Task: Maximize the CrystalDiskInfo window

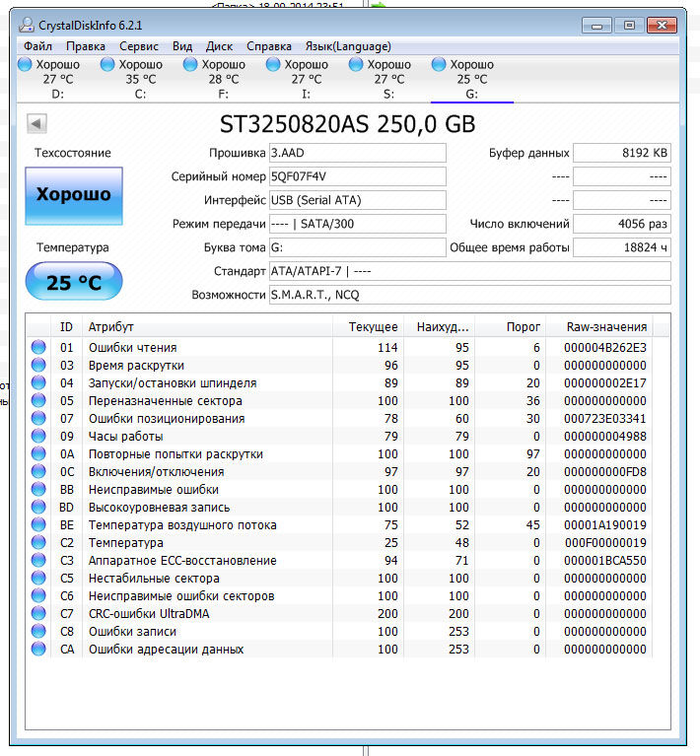Action: coord(629,26)
